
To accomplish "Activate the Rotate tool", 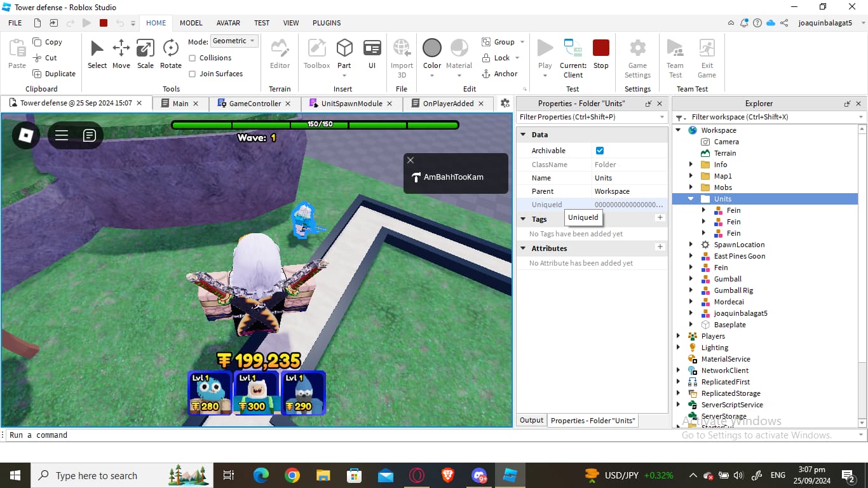I will [x=170, y=54].
